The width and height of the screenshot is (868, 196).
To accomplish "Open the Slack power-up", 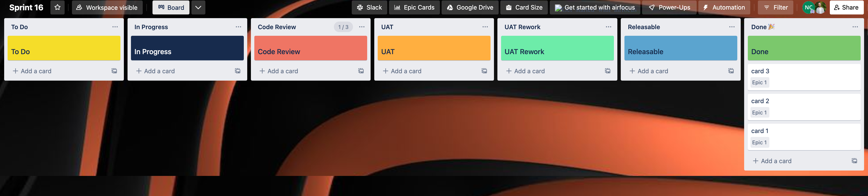I will tap(369, 7).
